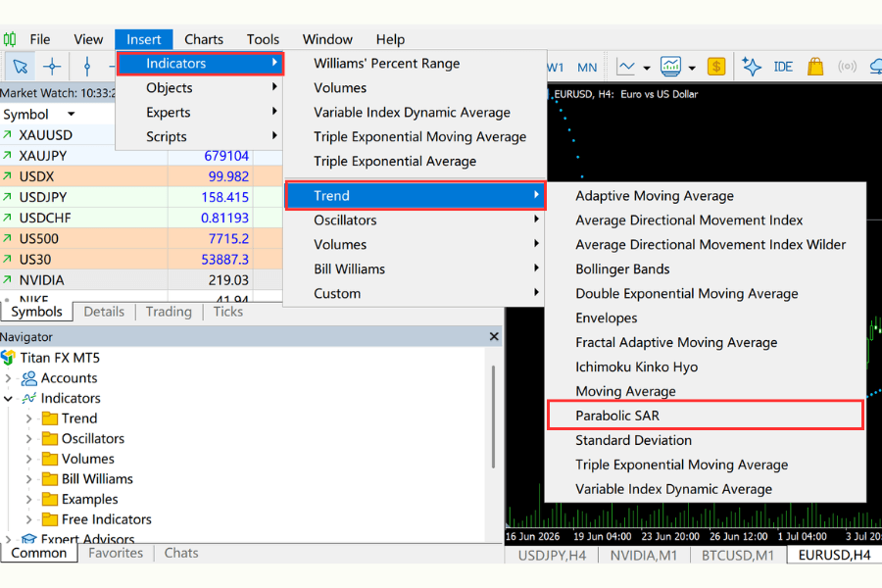Open the Favorites tab in Navigator
The image size is (882, 588).
pyautogui.click(x=116, y=553)
